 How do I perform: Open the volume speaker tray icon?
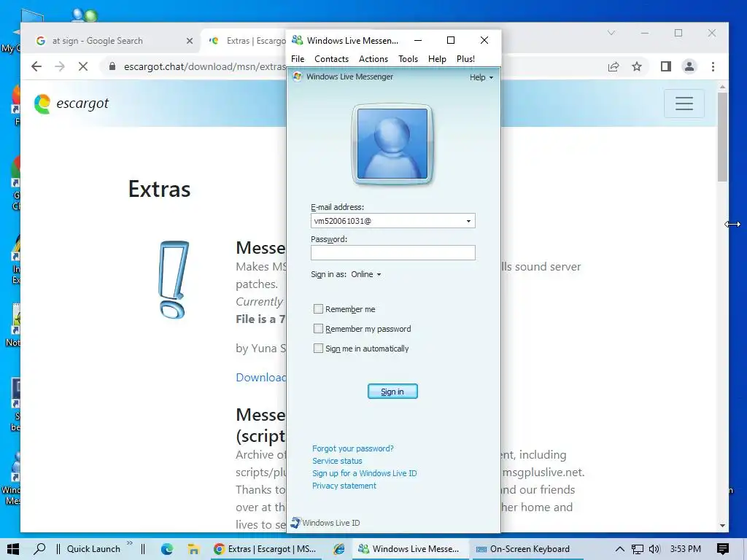pyautogui.click(x=654, y=549)
